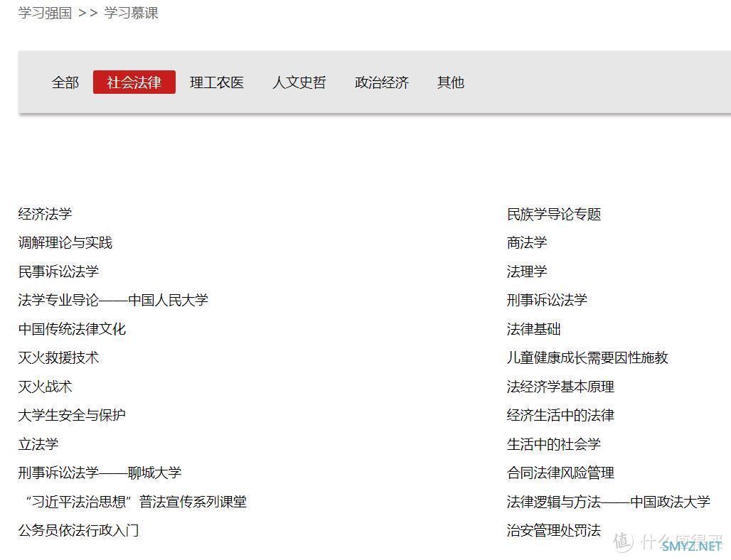731x560 pixels.
Task: Click 中国传统法律文化 course link
Action: click(x=72, y=329)
